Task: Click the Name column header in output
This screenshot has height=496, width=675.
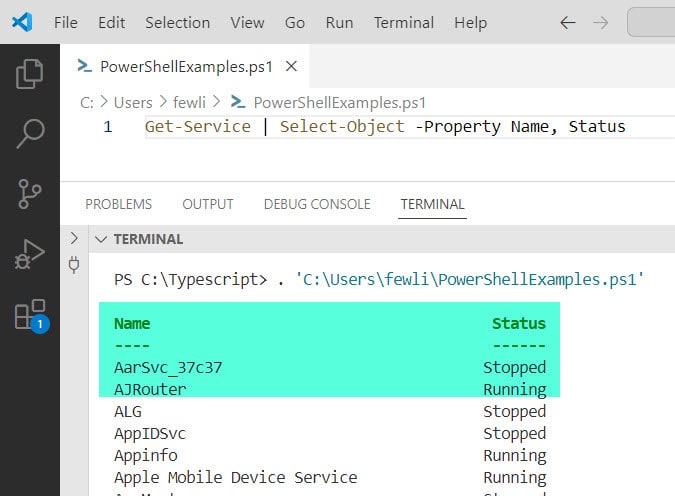Action: pos(132,323)
